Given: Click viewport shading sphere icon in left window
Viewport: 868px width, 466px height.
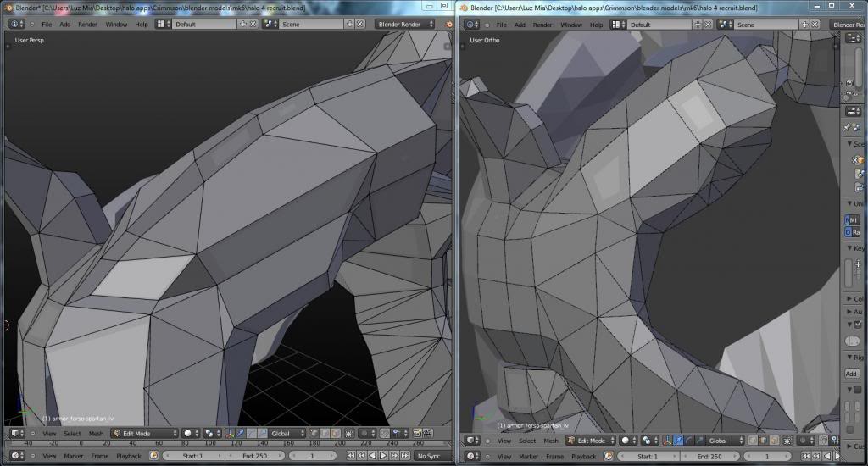Looking at the screenshot, I should click(188, 433).
